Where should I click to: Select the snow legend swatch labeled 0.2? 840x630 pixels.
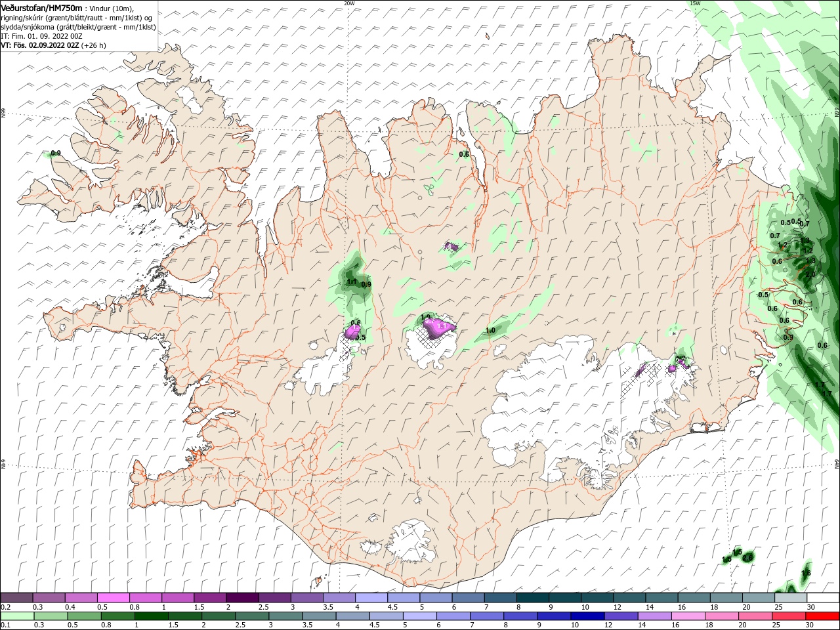click(x=16, y=597)
